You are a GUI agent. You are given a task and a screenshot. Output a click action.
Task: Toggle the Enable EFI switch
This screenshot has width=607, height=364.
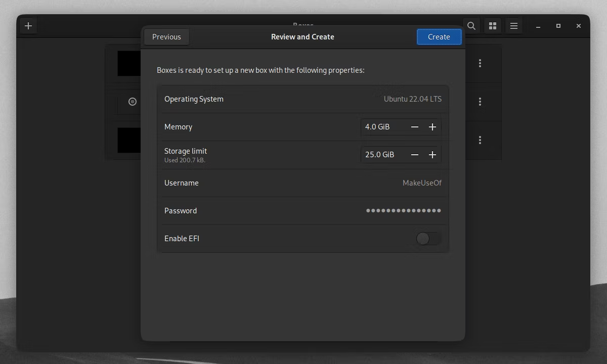(x=428, y=239)
